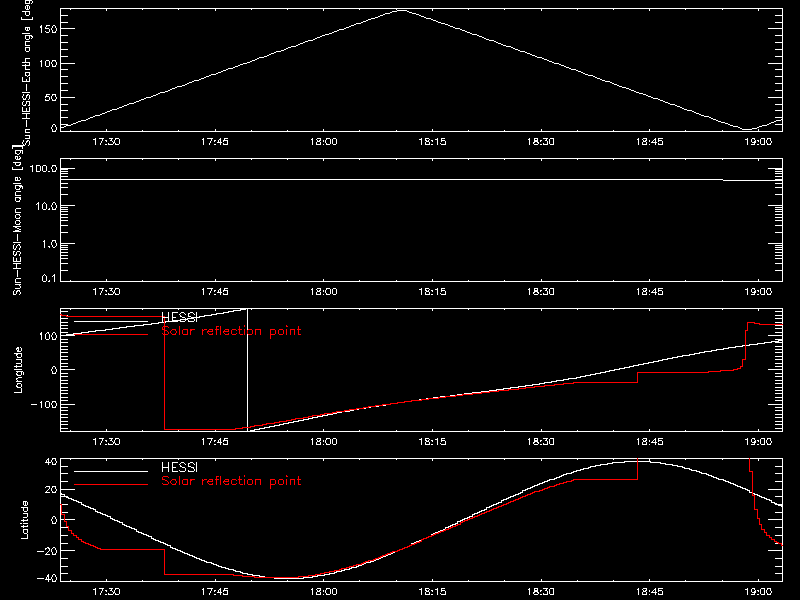Viewport: 800px width, 600px height.
Task: Click 18:30 time label under Moon angle plot
Action: coord(541,292)
